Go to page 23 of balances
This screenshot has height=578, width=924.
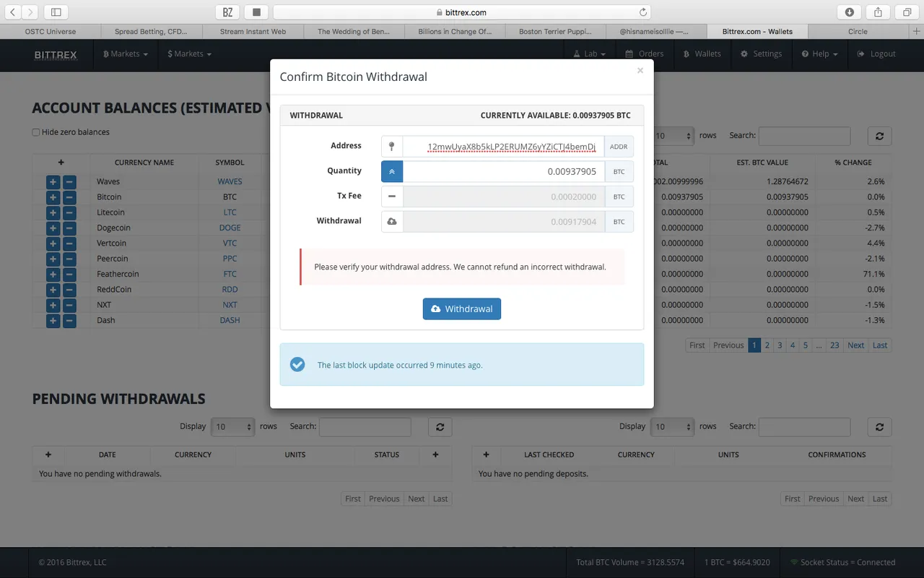tap(834, 345)
